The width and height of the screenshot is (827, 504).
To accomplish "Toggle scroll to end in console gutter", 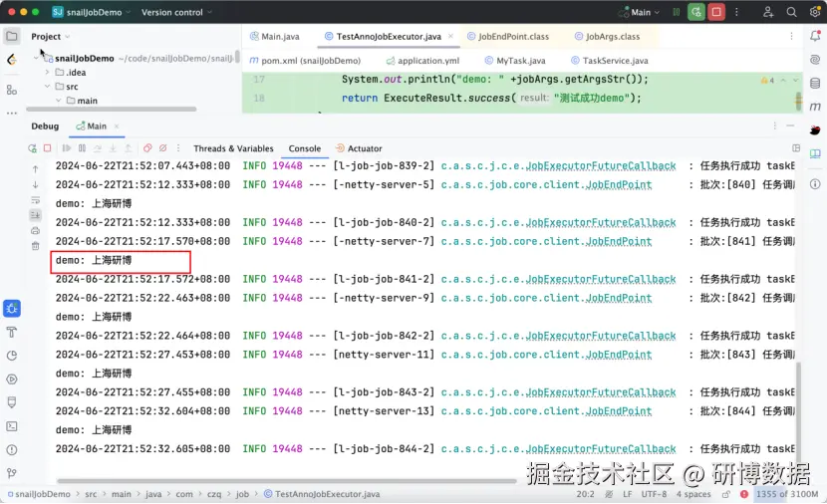I will [35, 215].
